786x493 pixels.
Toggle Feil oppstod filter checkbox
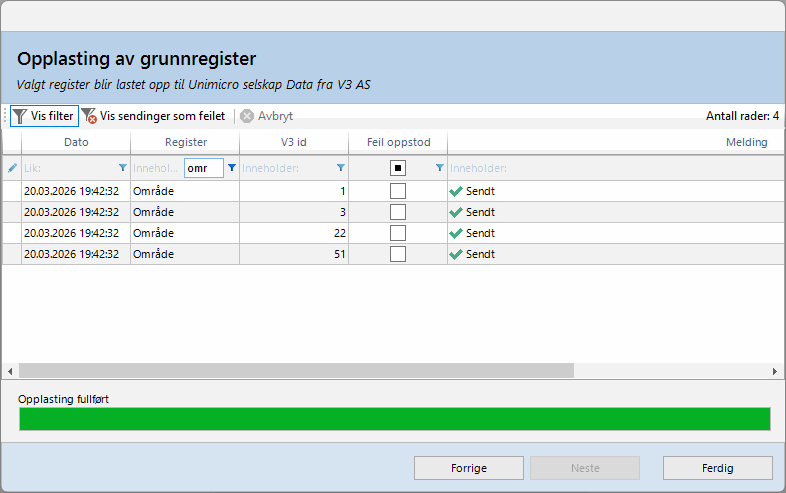click(398, 168)
